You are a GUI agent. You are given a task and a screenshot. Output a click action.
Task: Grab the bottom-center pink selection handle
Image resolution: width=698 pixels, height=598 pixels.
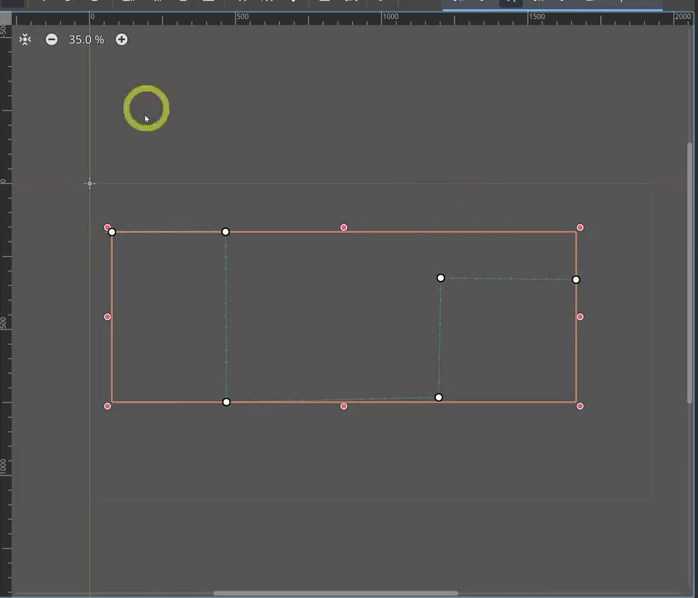(x=344, y=406)
